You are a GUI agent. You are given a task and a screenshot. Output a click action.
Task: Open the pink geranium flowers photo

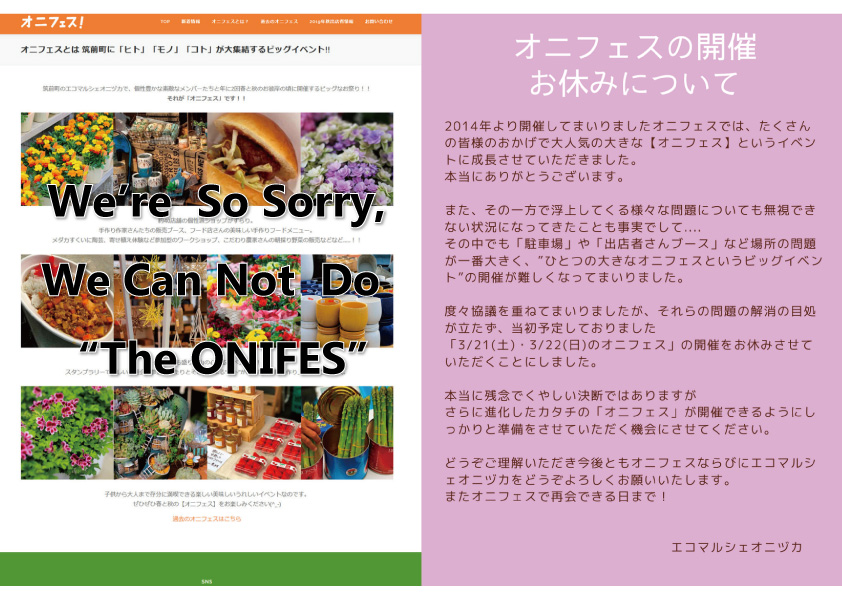click(x=67, y=433)
